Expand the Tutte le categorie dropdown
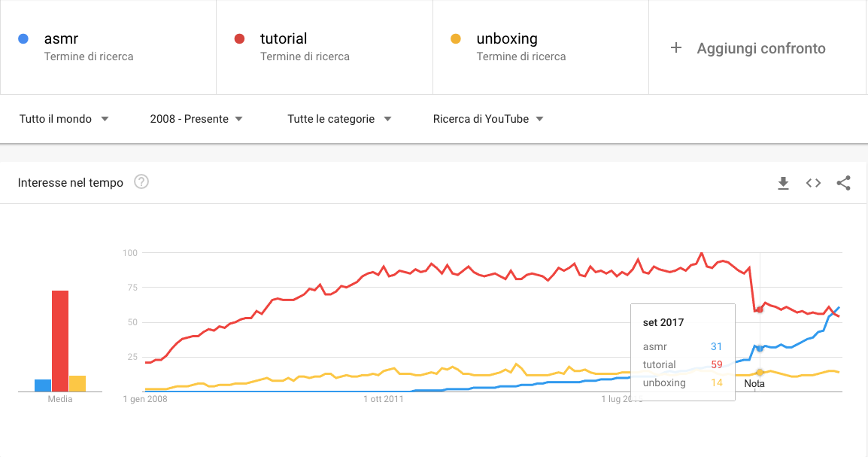868x457 pixels. click(339, 119)
